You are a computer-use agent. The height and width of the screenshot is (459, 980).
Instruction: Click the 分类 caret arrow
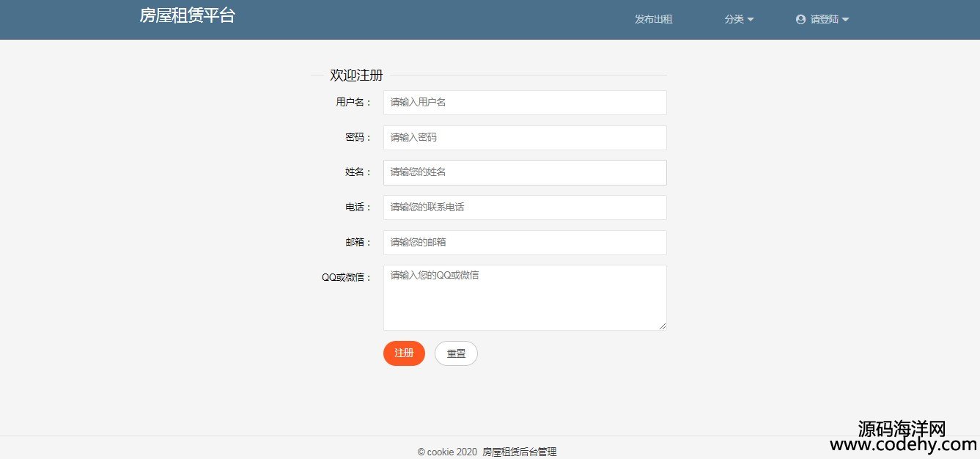click(x=751, y=20)
